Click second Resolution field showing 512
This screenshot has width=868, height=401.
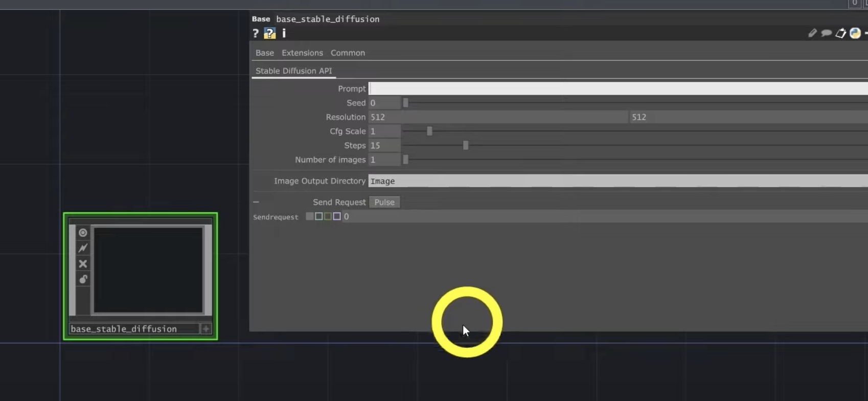pyautogui.click(x=749, y=117)
